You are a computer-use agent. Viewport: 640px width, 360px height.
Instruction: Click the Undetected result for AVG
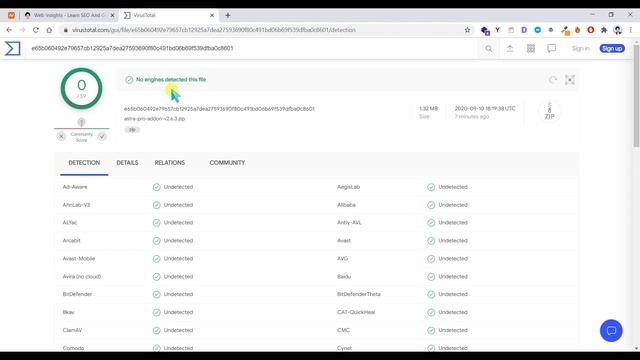(453, 258)
